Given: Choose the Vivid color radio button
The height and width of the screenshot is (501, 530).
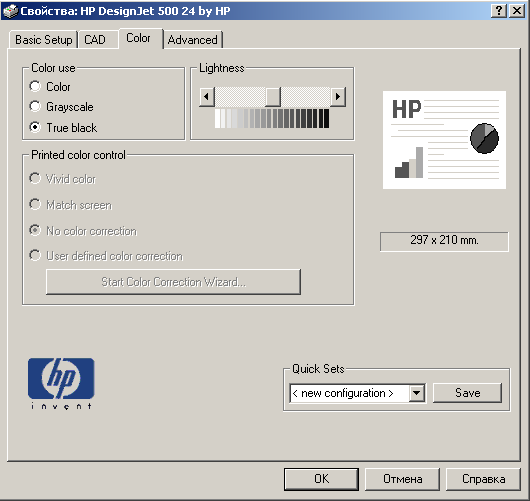Looking at the screenshot, I should [35, 178].
